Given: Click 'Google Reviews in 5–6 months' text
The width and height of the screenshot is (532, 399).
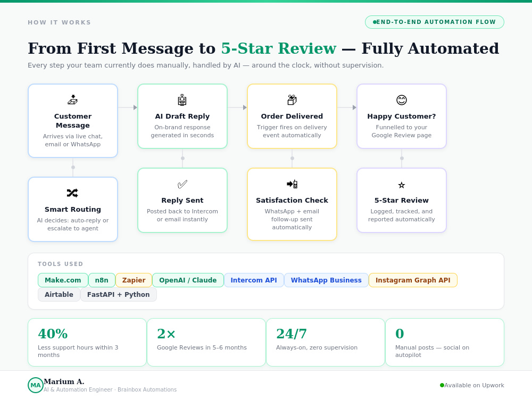Looking at the screenshot, I should pyautogui.click(x=202, y=347).
